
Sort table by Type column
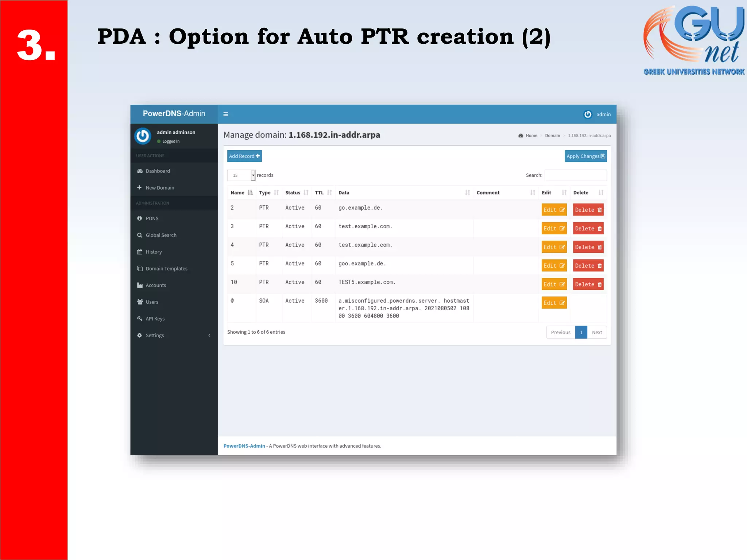pos(269,192)
